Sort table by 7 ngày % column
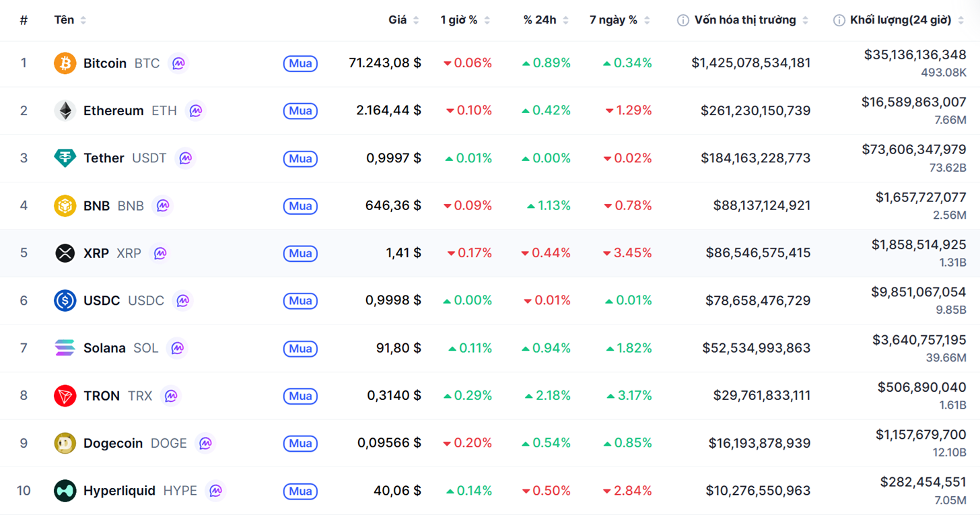980x515 pixels. click(x=620, y=20)
